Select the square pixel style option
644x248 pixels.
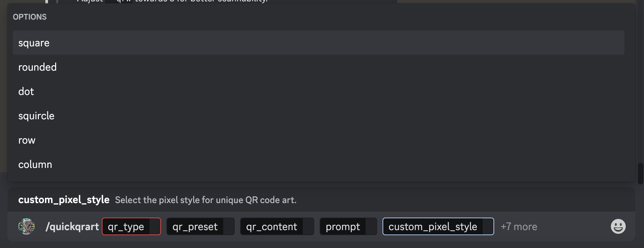tap(34, 43)
